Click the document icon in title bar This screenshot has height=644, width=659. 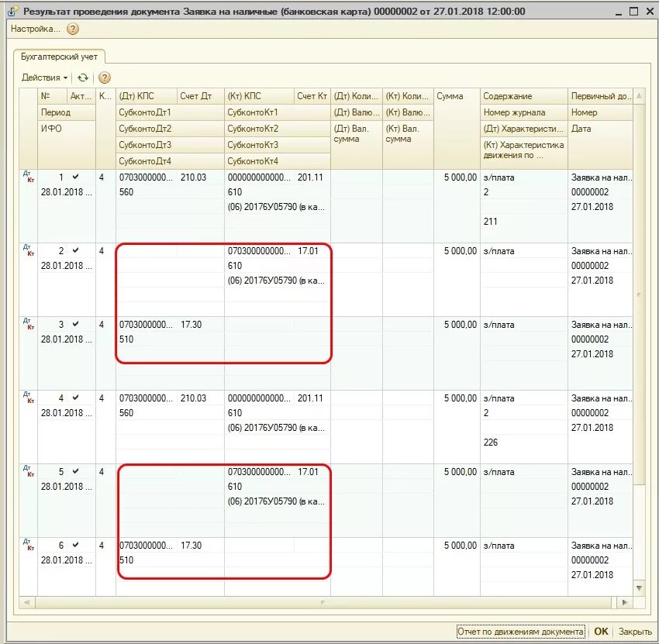tap(12, 12)
